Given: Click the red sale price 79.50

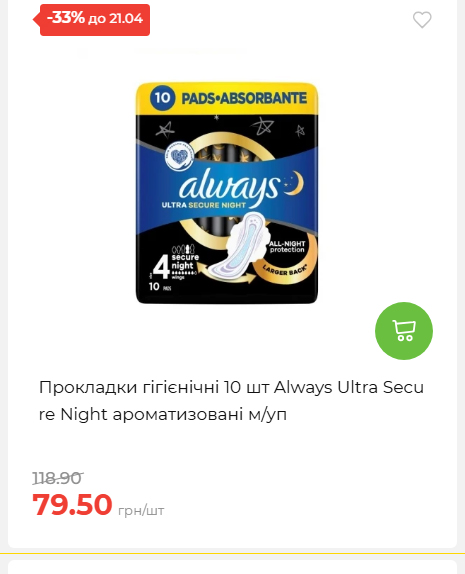Looking at the screenshot, I should (x=72, y=504).
